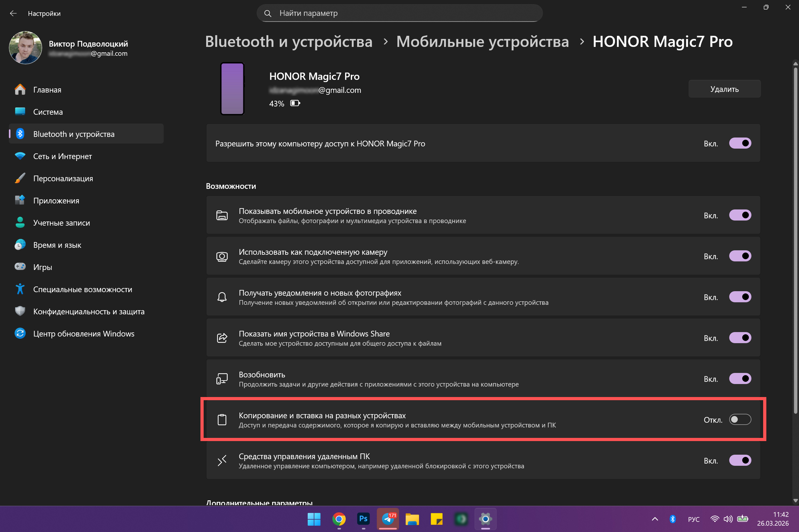Open Игры settings in sidebar
The width and height of the screenshot is (799, 532).
tap(43, 267)
